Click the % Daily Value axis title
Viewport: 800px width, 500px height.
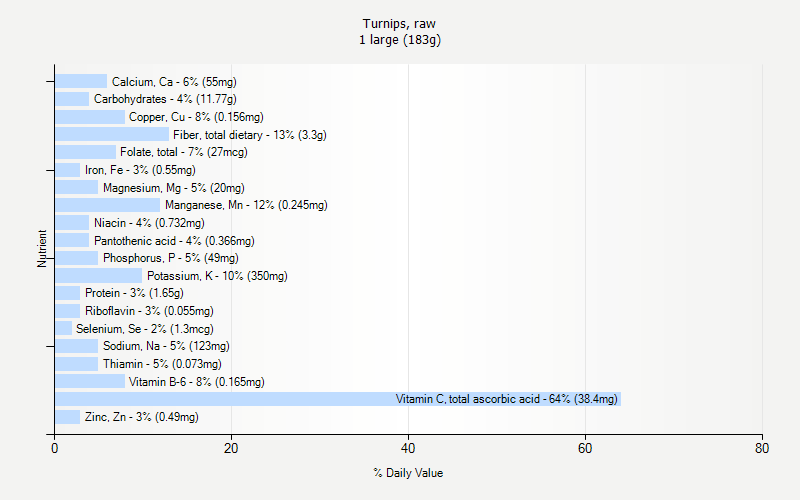408,473
